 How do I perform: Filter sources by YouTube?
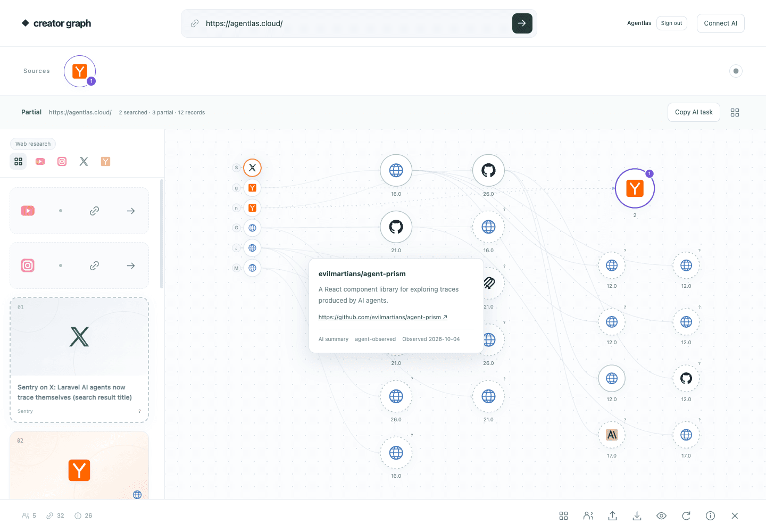click(x=40, y=162)
